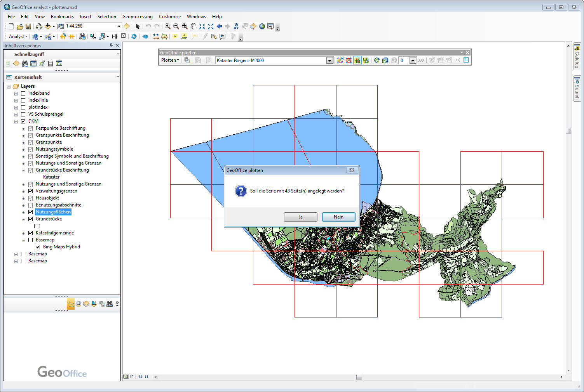The image size is (584, 392).
Task: Expand the VS Schulsprengel layer tree
Action: coord(16,114)
